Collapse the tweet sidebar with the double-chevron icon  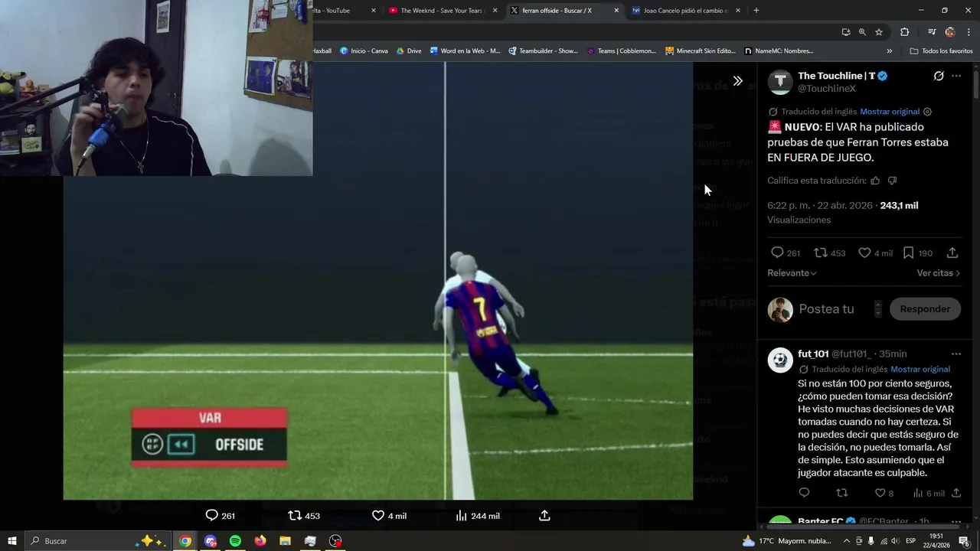[737, 80]
